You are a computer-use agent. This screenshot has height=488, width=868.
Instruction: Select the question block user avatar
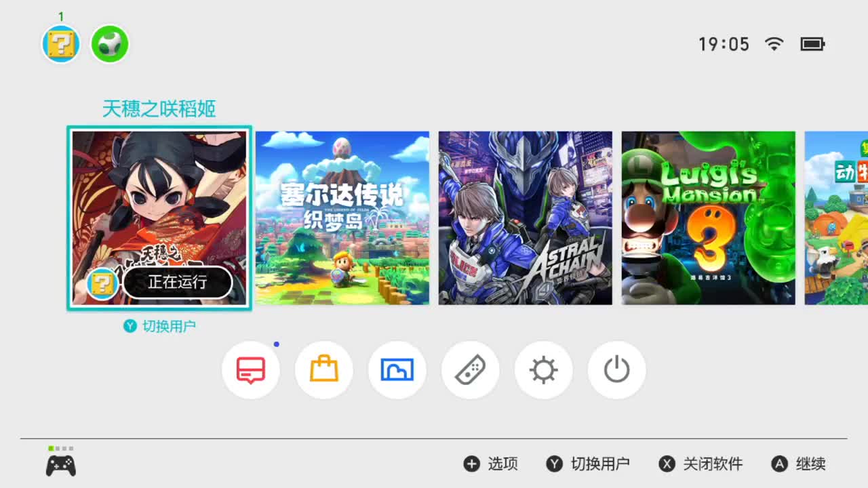tap(61, 45)
